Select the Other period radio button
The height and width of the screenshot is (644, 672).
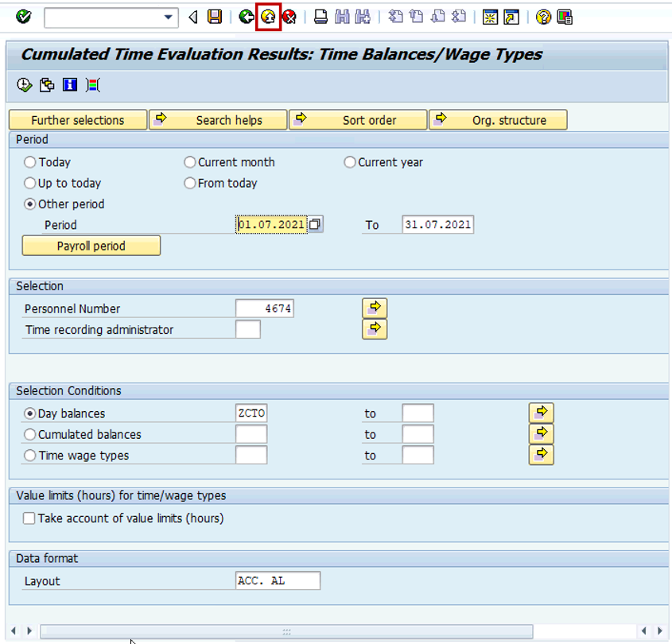pos(29,204)
